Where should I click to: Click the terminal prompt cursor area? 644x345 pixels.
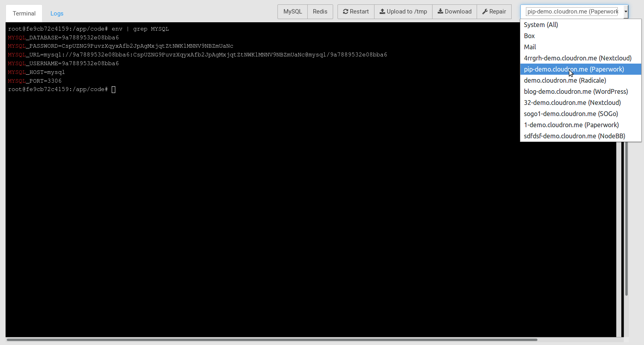[x=114, y=89]
